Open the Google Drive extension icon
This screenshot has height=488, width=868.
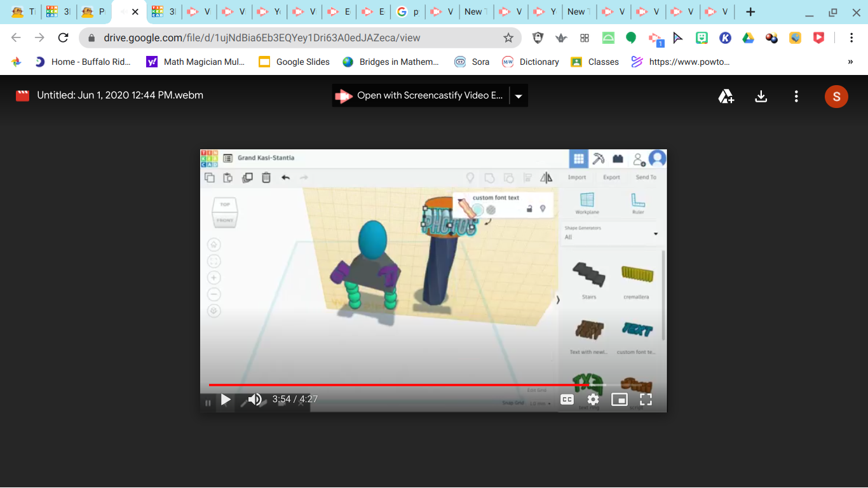749,38
